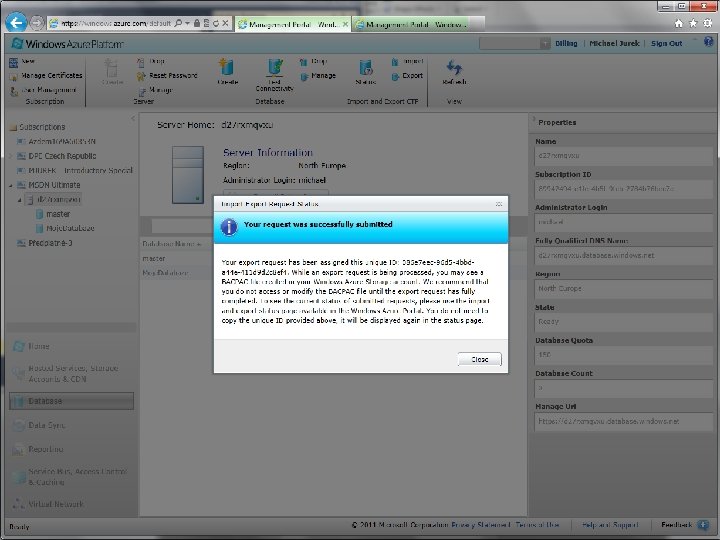This screenshot has width=720, height=540.
Task: Click the Close button in the status dialog
Action: (x=479, y=360)
